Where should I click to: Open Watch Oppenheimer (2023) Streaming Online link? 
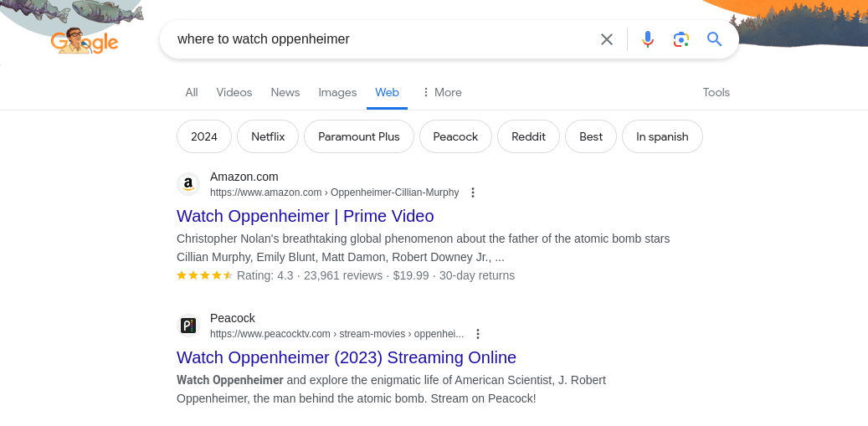coord(346,357)
